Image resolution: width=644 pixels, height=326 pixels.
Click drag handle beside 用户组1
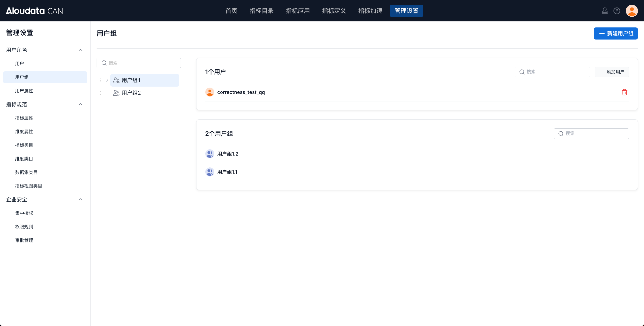click(x=101, y=80)
